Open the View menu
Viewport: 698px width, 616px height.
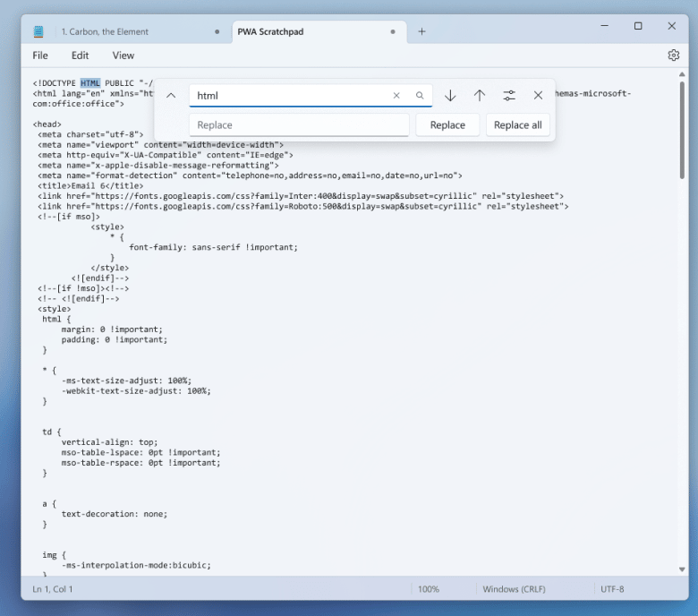pos(123,56)
